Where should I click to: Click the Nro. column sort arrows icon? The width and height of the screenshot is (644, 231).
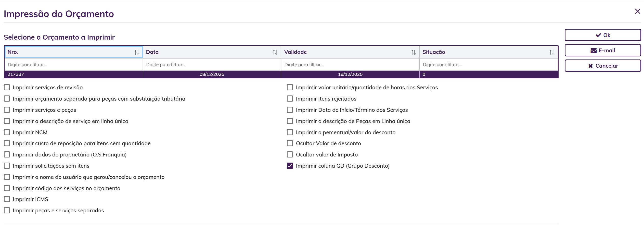(x=137, y=52)
